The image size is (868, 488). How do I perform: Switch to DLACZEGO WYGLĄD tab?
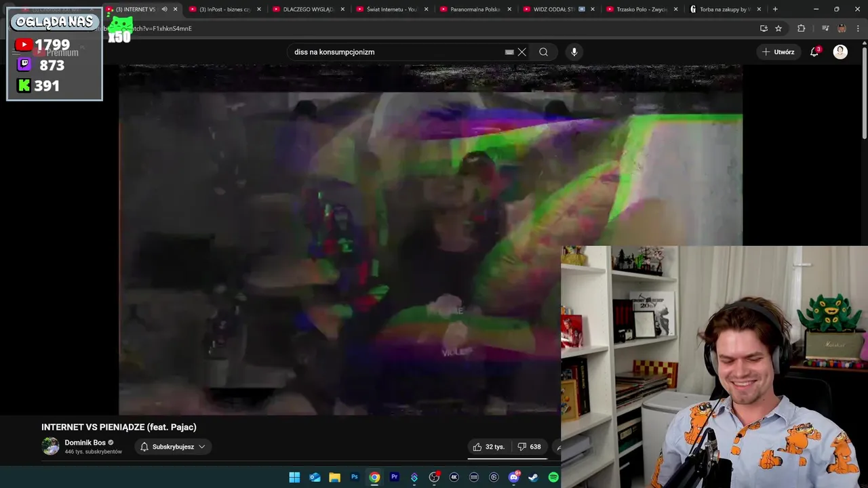(x=307, y=9)
